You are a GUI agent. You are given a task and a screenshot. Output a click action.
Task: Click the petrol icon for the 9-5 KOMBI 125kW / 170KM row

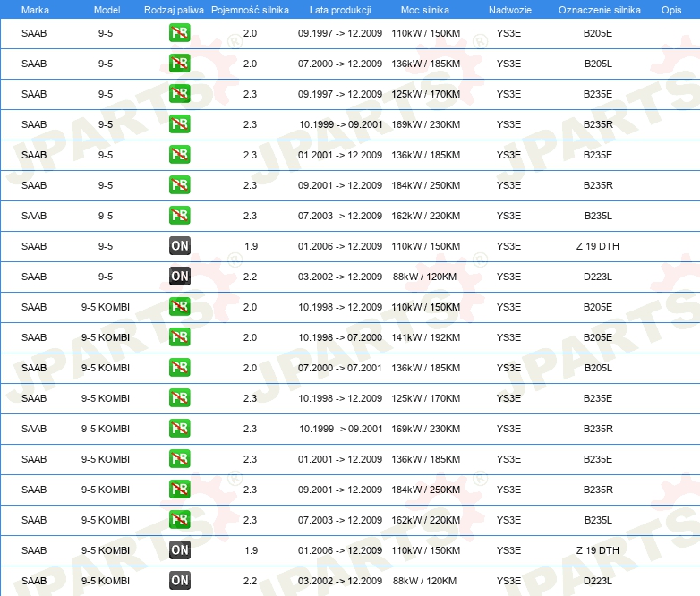(x=179, y=397)
